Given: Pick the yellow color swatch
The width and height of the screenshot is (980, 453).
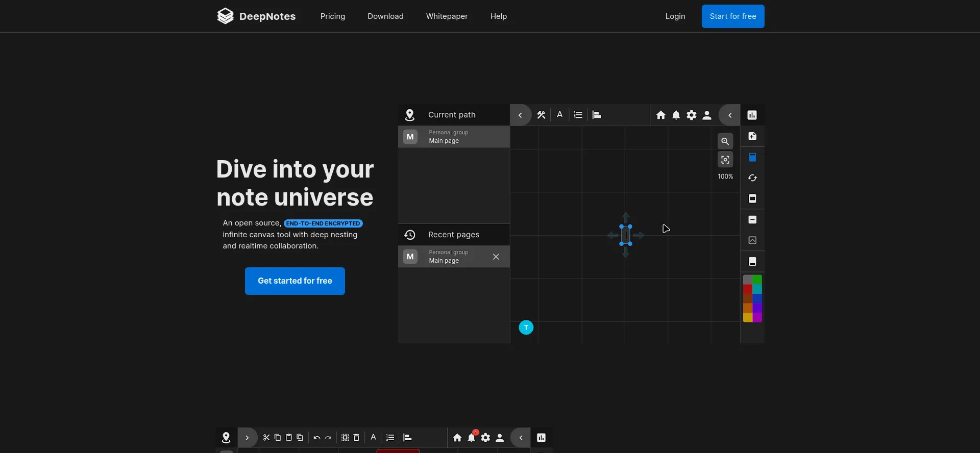Looking at the screenshot, I should coord(748,317).
